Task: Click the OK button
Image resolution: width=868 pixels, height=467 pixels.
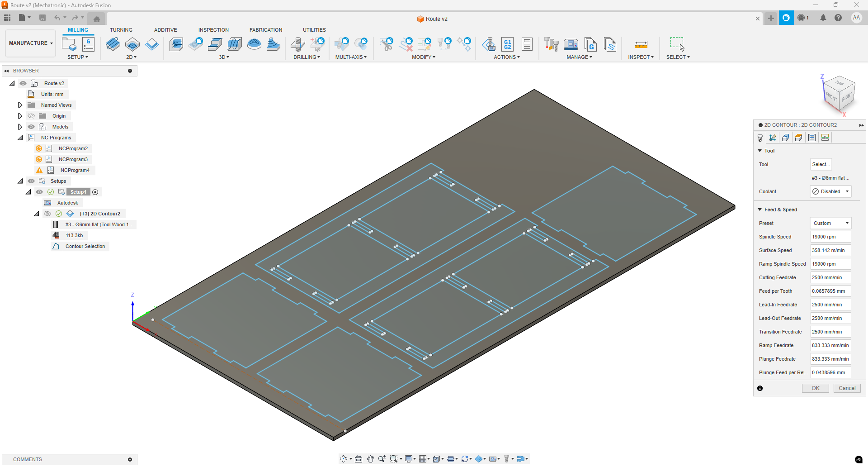Action: click(x=816, y=388)
